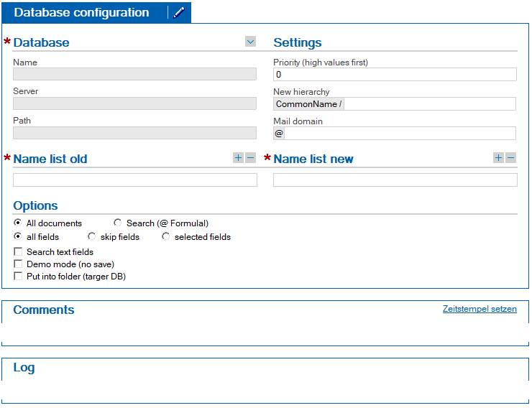The image size is (532, 408).
Task: Check Put into folder (targer DB)
Action: 18,276
